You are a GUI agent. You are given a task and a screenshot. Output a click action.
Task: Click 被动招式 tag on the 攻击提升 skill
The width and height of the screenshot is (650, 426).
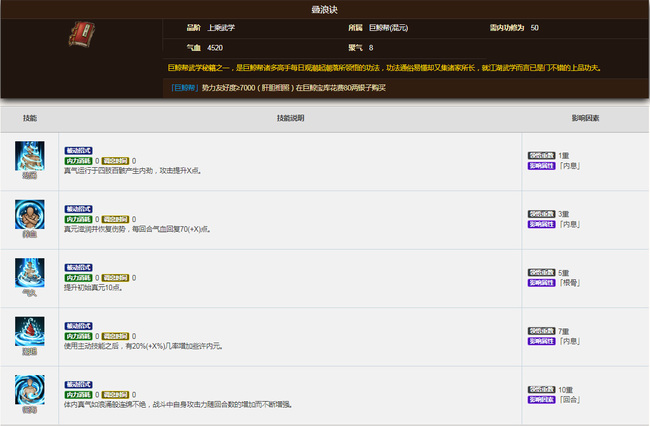tap(78, 151)
